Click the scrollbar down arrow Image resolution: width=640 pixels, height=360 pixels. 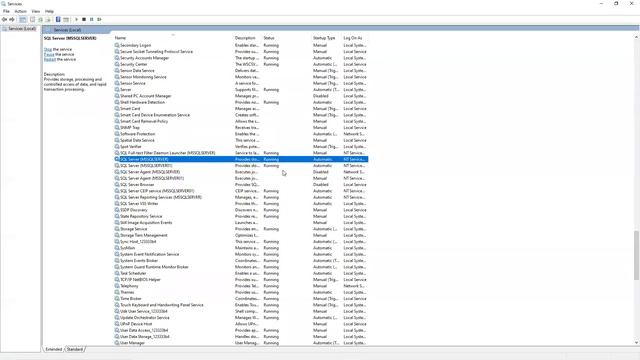click(636, 343)
